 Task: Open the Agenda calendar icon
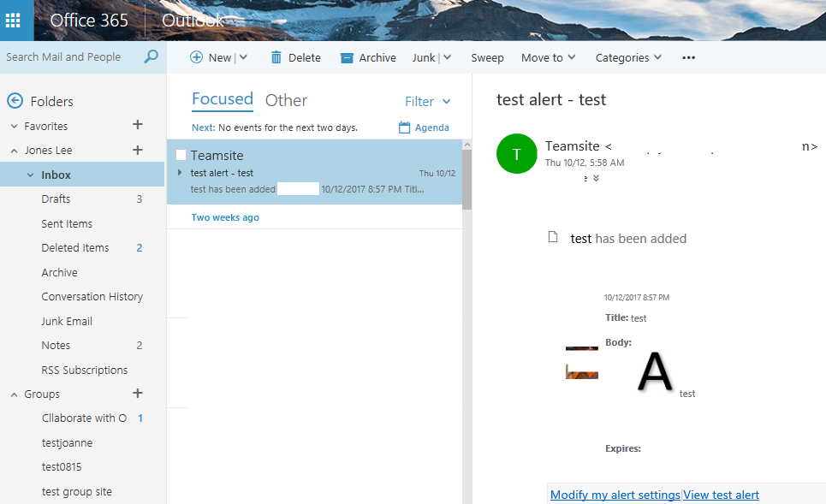pos(404,127)
